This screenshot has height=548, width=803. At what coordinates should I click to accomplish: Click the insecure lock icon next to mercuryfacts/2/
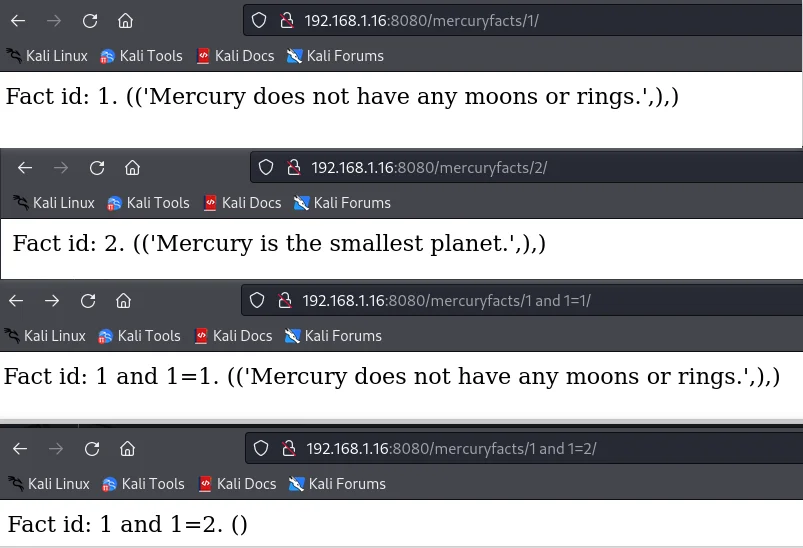294,168
